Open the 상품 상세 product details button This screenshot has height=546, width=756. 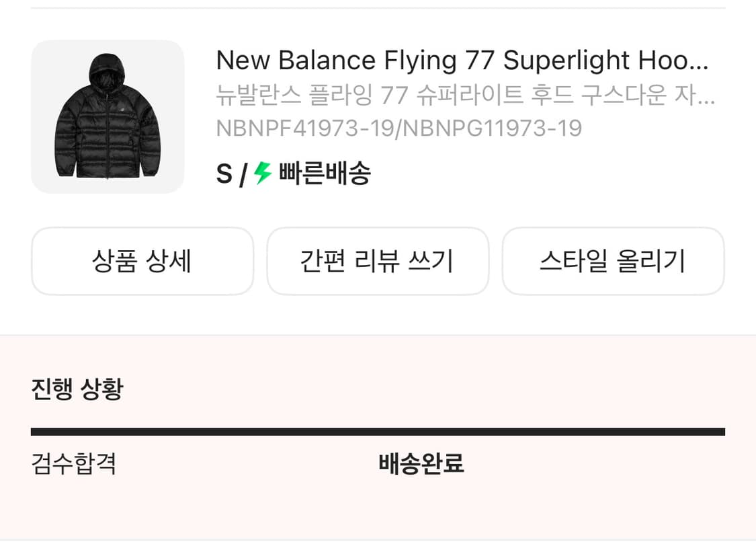(x=142, y=261)
